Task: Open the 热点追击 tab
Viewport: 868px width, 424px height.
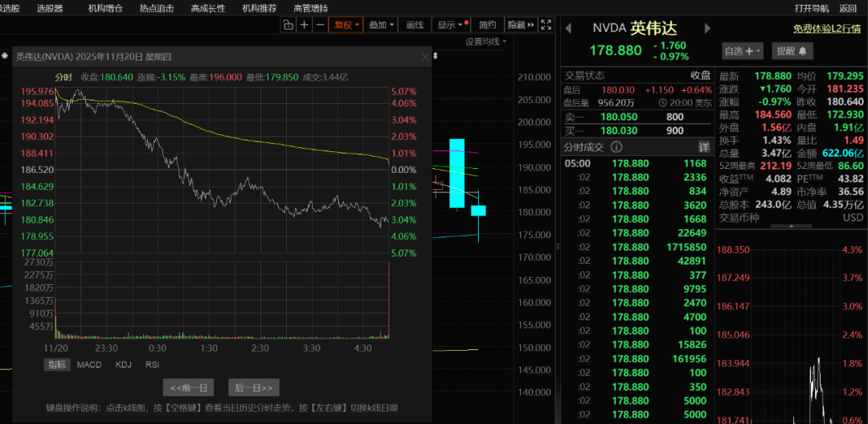Action: click(156, 8)
